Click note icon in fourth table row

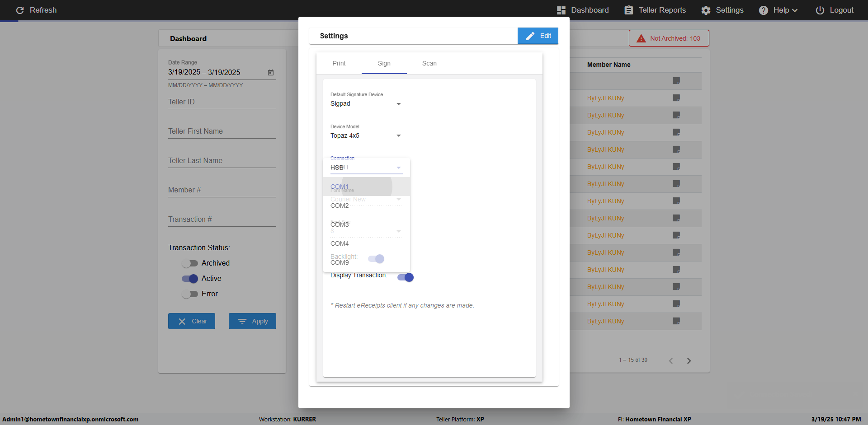click(676, 132)
